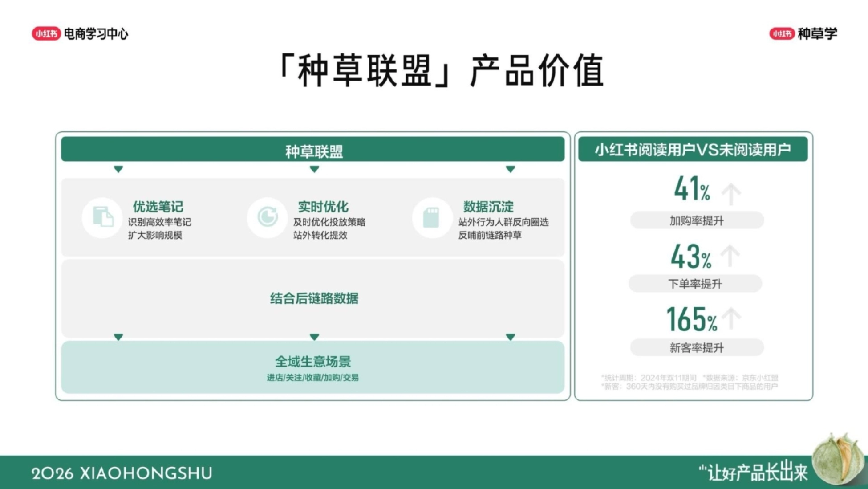868x489 pixels.
Task: Click the 加购率提升 pill label
Action: (697, 220)
